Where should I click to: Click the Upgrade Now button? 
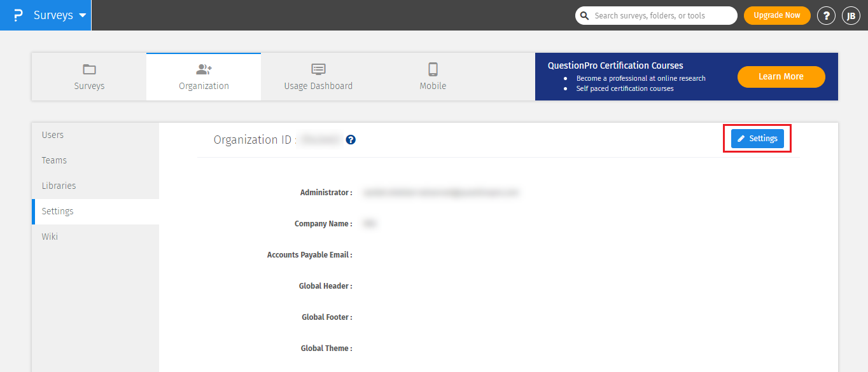(777, 15)
